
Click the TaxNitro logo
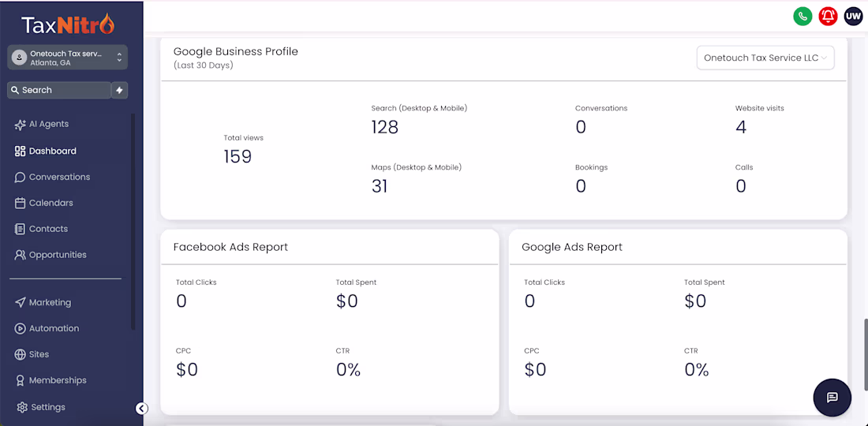coord(68,24)
